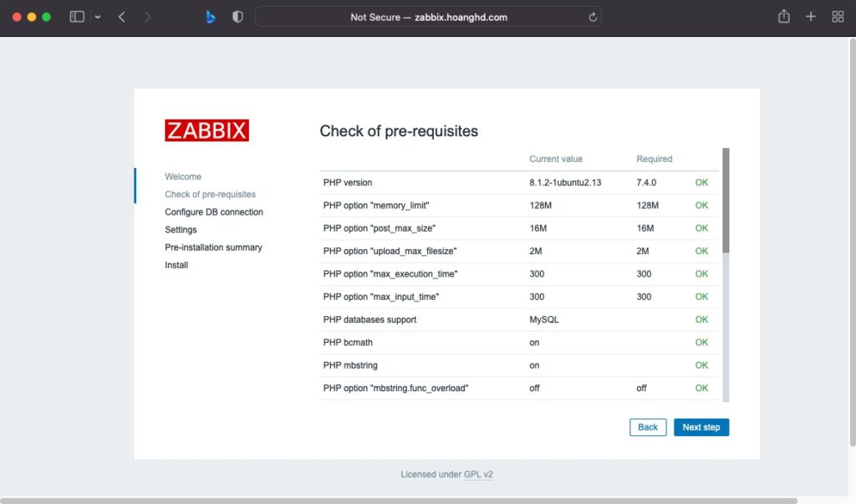Click OK status of PHP databases support row
Image resolution: width=856 pixels, height=504 pixels.
pyautogui.click(x=701, y=319)
